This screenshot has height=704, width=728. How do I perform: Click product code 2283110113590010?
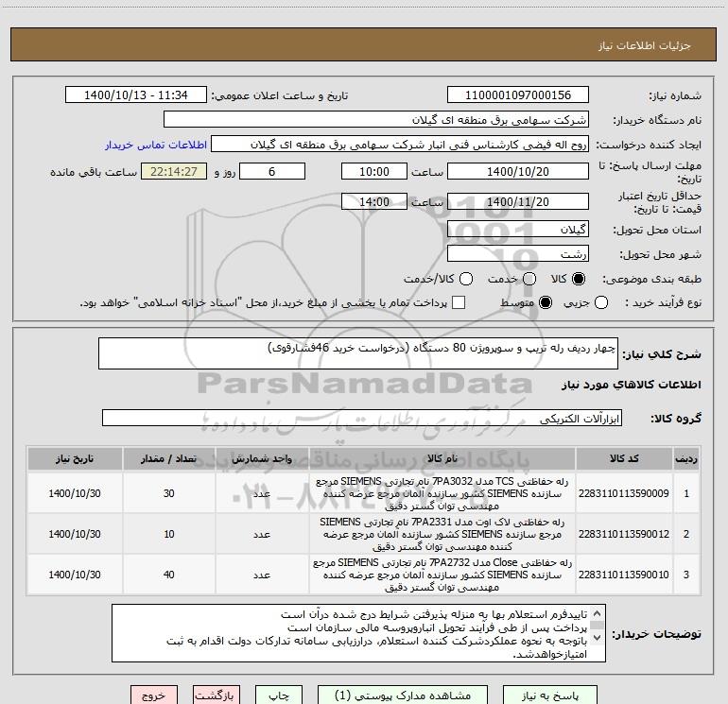(624, 575)
